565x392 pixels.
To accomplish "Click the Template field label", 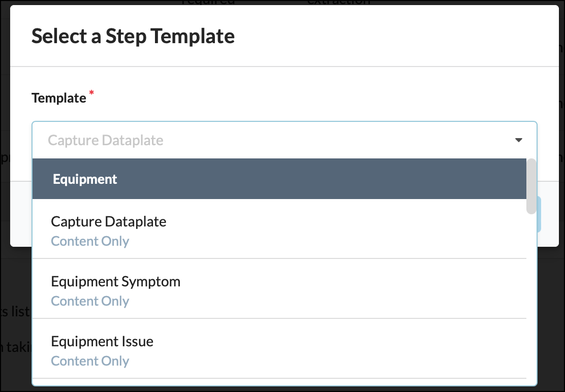I will (59, 98).
